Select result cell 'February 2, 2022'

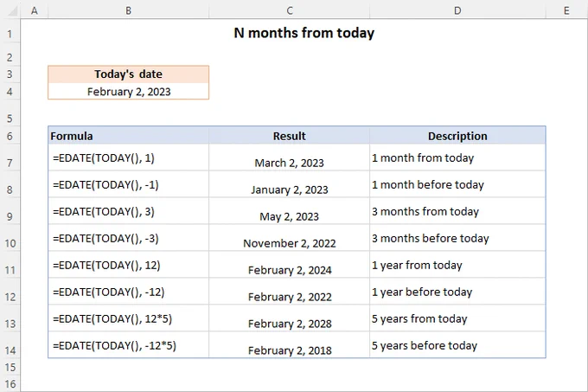(x=289, y=292)
